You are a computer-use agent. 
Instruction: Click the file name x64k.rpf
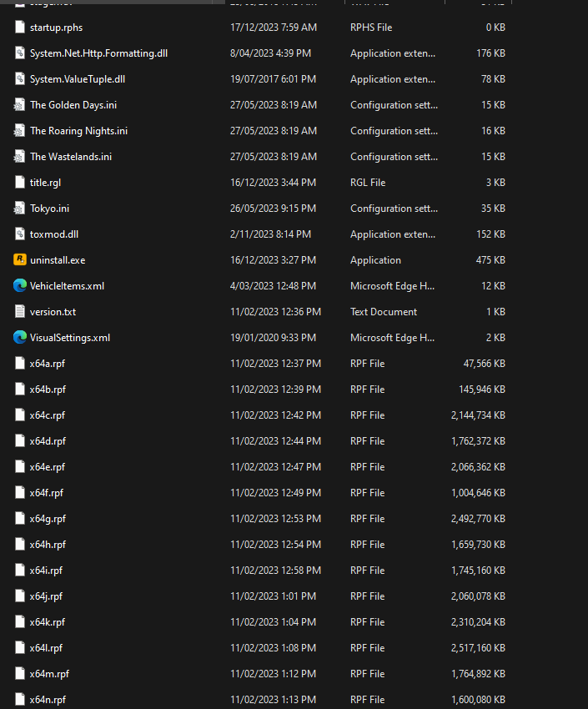pyautogui.click(x=47, y=622)
